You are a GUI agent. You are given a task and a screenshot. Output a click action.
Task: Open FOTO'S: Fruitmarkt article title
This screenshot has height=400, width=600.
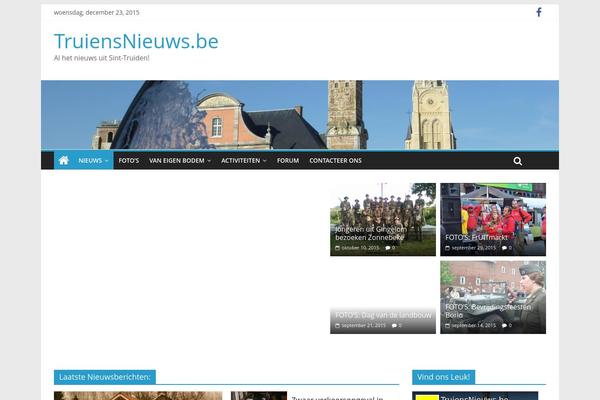coord(476,237)
